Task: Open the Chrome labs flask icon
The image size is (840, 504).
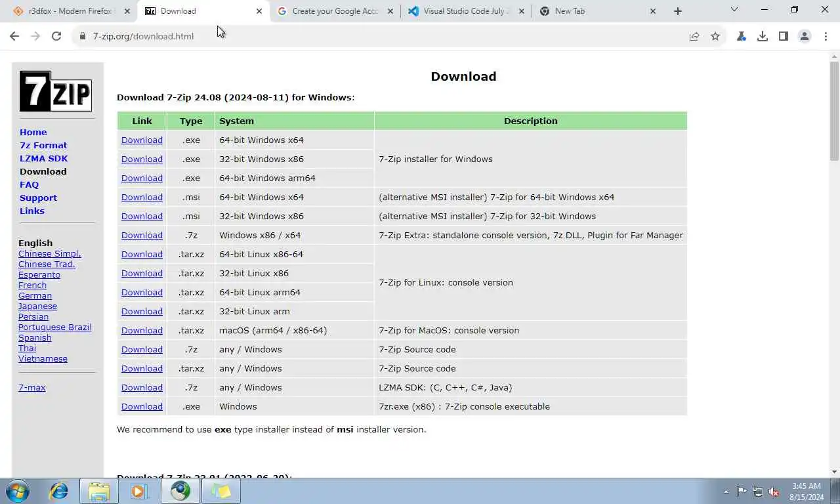Action: [x=742, y=36]
